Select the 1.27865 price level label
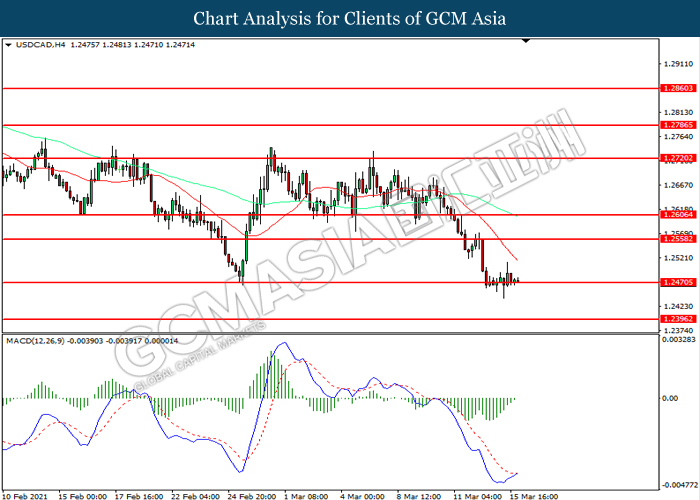Image resolution: width=700 pixels, height=500 pixels. (x=679, y=125)
